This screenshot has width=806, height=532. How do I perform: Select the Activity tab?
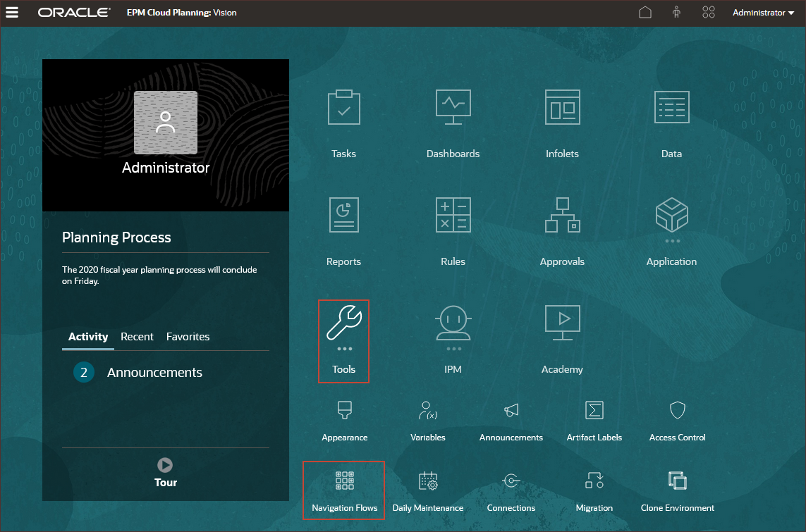(x=88, y=337)
